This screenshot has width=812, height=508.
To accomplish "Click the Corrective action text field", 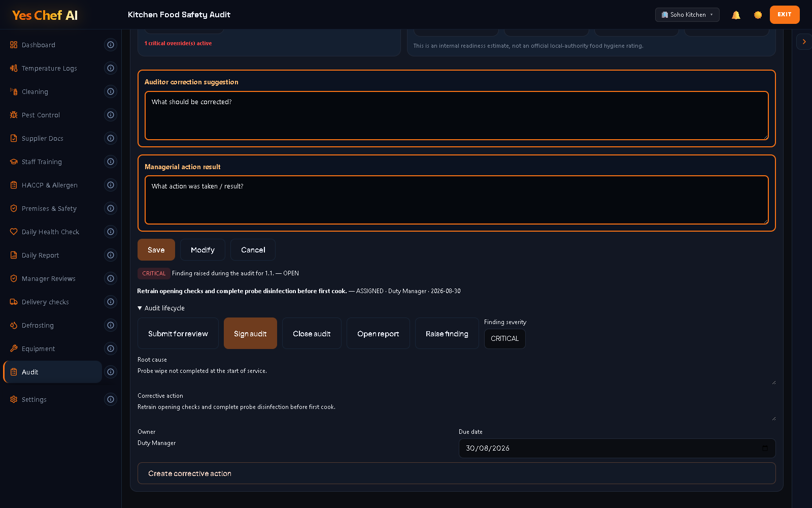I will tap(457, 411).
